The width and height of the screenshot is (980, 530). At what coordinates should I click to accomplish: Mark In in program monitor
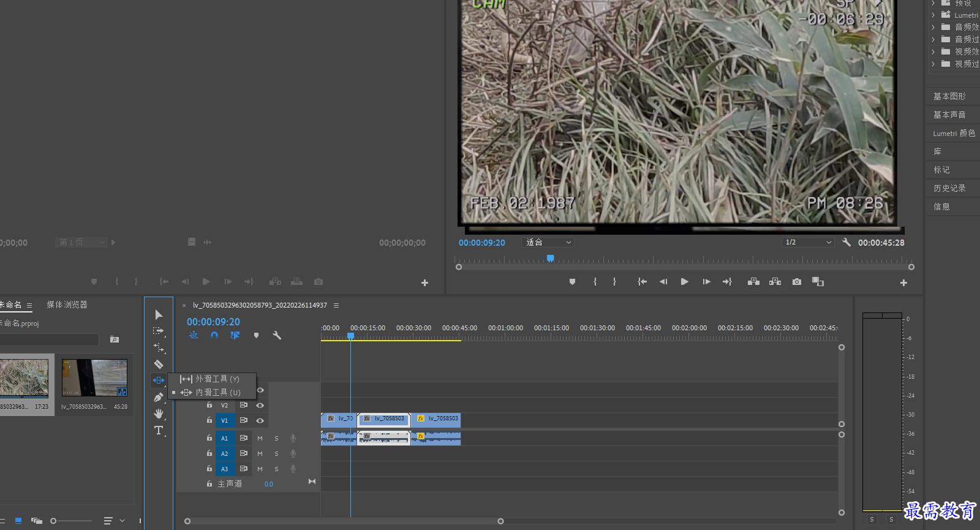(x=595, y=282)
